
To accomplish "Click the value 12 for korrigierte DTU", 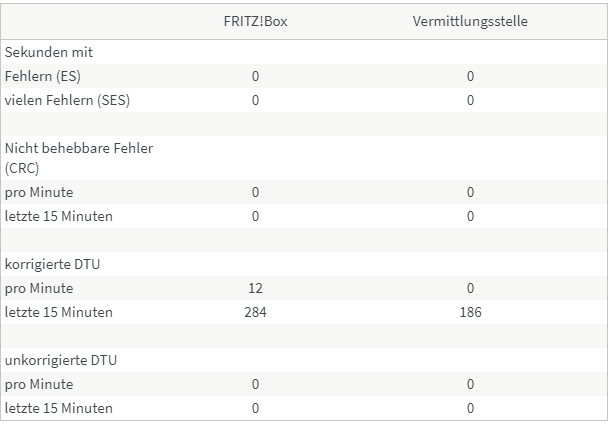I will (255, 288).
